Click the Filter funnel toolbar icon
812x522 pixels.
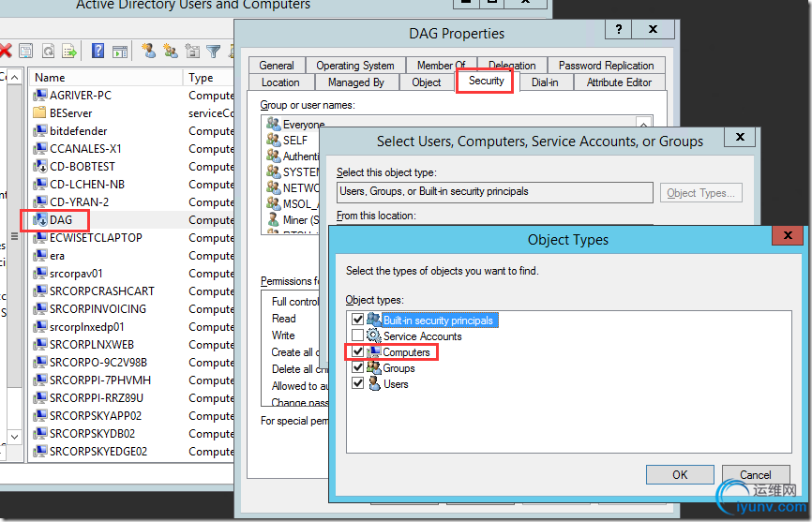point(214,51)
